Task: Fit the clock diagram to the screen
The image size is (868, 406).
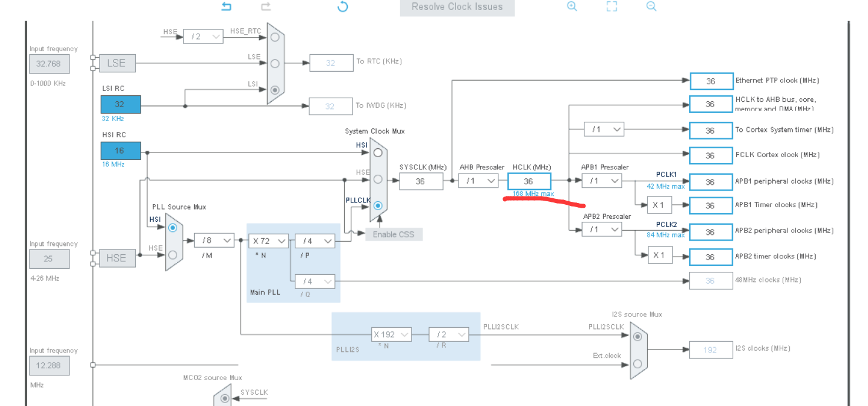Action: (x=612, y=6)
